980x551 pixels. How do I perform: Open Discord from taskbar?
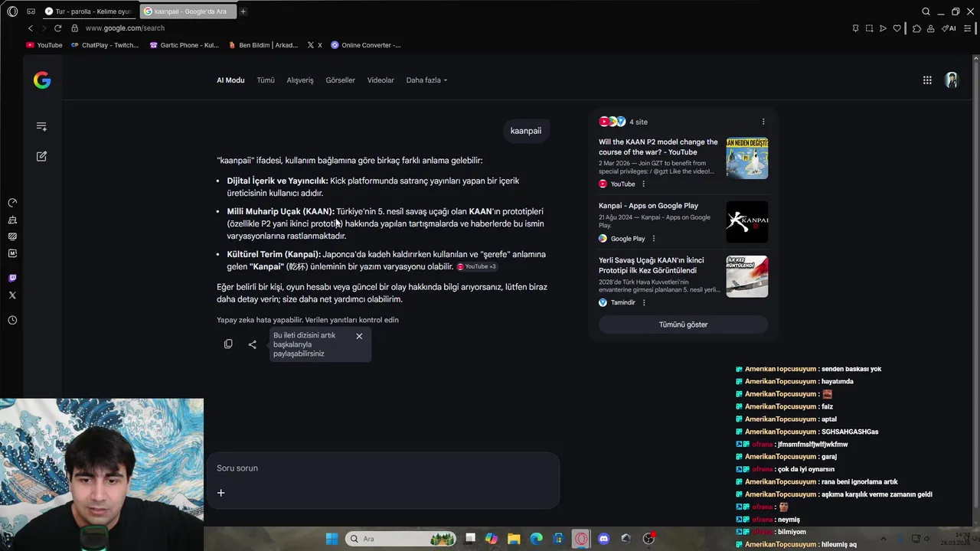[603, 539]
